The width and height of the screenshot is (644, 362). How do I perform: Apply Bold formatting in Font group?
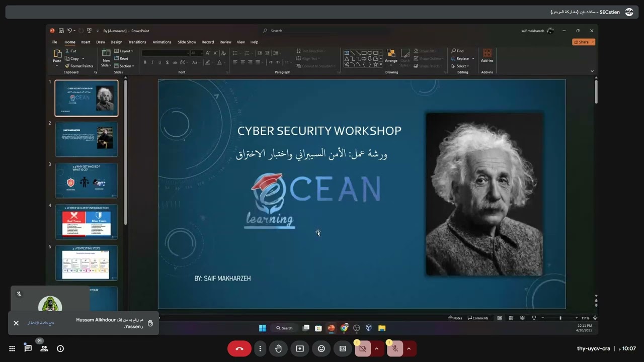[x=145, y=62]
